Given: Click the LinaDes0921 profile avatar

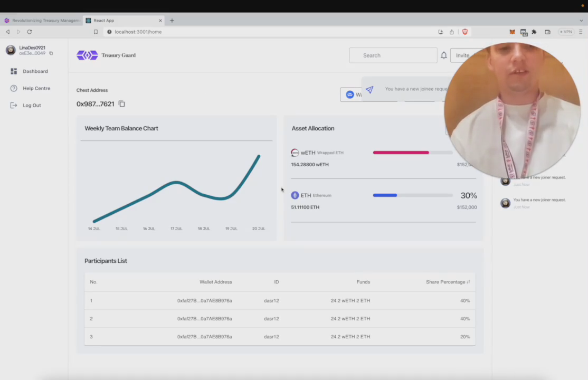Looking at the screenshot, I should click(11, 50).
